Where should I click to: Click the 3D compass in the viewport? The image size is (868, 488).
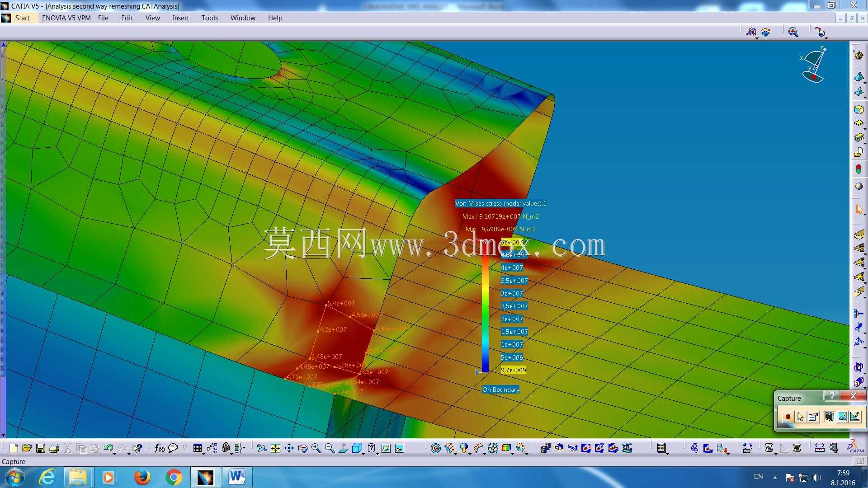[x=814, y=66]
